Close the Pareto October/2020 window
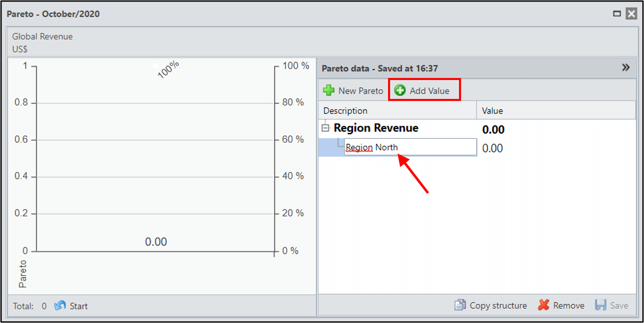This screenshot has height=323, width=644. click(632, 14)
